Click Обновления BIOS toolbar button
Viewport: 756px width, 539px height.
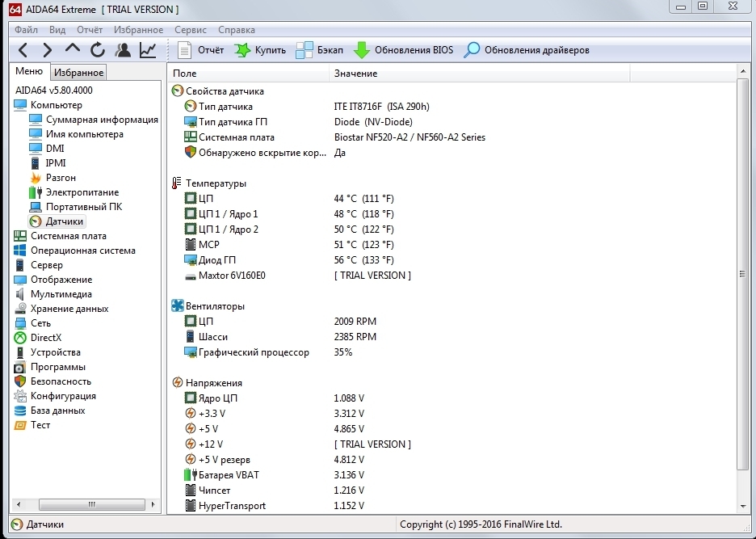404,50
